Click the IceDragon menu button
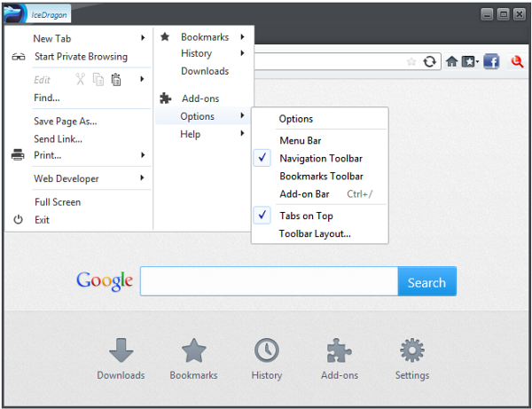This screenshot has width=532, height=409. click(x=37, y=14)
